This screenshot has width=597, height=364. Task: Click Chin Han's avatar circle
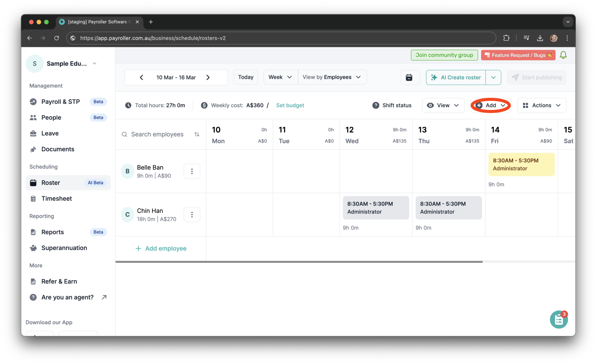click(128, 215)
